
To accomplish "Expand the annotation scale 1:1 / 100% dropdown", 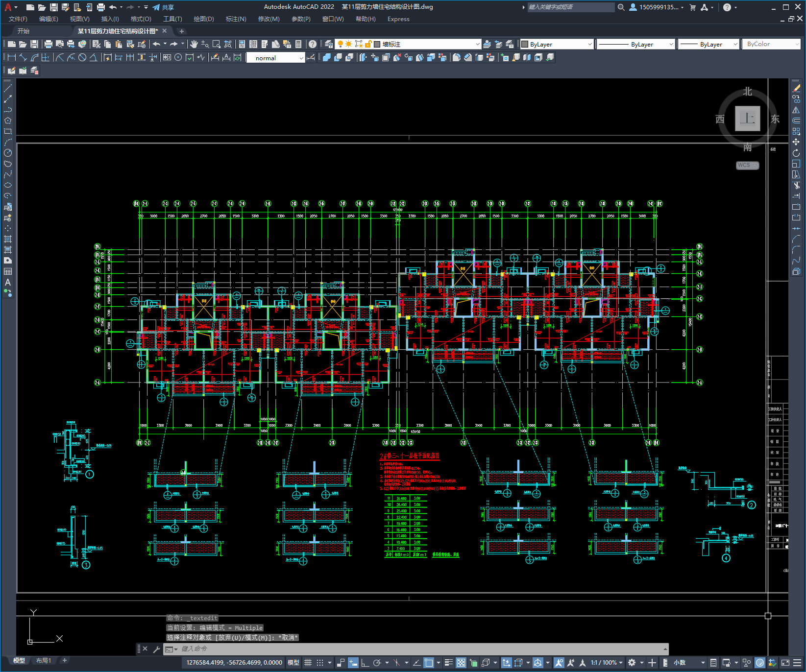I will click(607, 663).
